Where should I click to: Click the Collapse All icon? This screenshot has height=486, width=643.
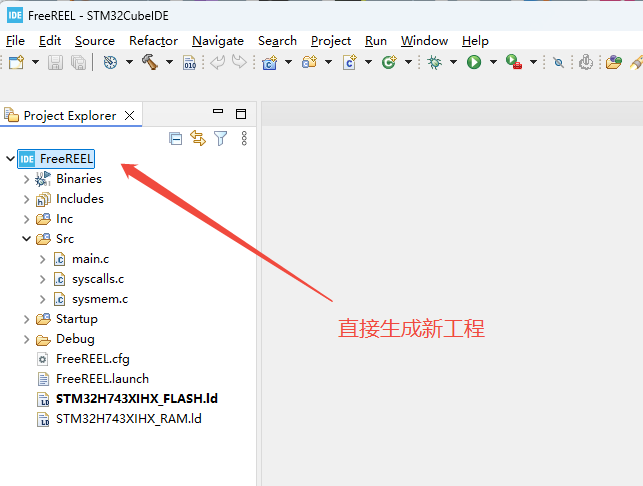[176, 139]
